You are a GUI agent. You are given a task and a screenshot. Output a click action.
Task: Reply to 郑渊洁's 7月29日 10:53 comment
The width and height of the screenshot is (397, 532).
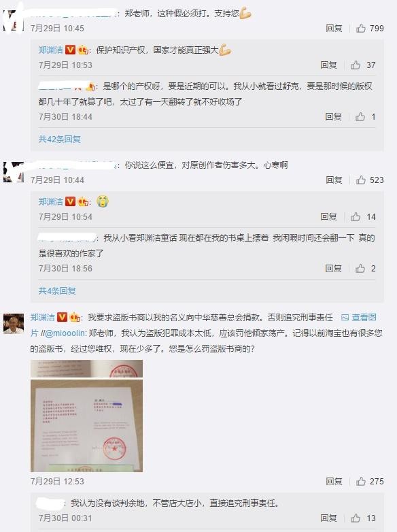pos(328,65)
